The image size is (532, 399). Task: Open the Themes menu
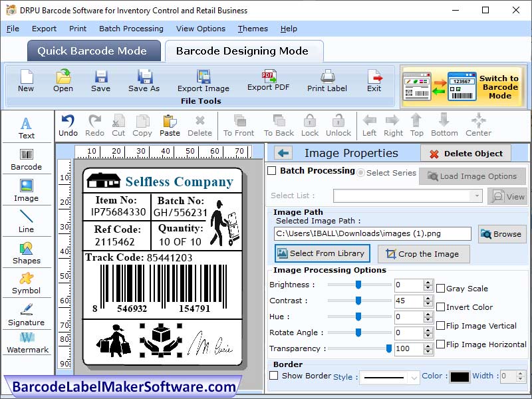point(253,29)
